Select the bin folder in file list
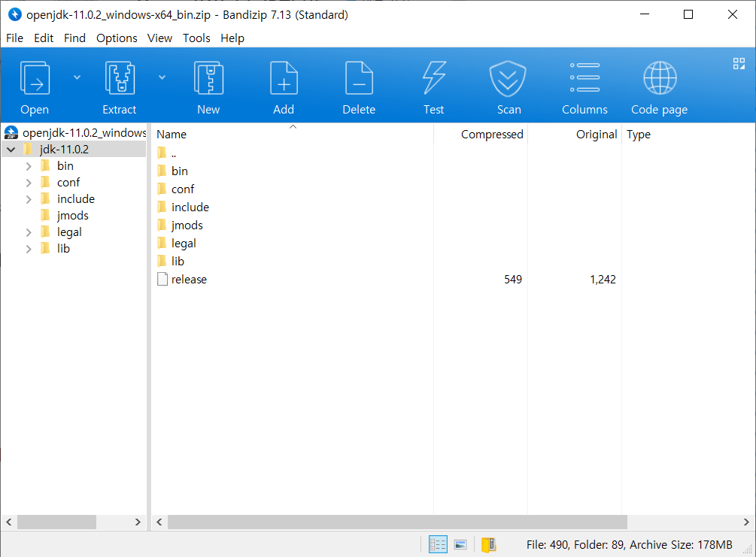The height and width of the screenshot is (557, 756). click(179, 171)
